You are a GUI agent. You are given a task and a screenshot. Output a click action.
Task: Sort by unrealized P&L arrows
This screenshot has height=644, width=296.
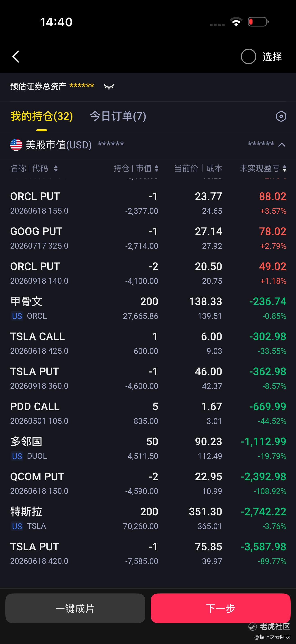285,168
